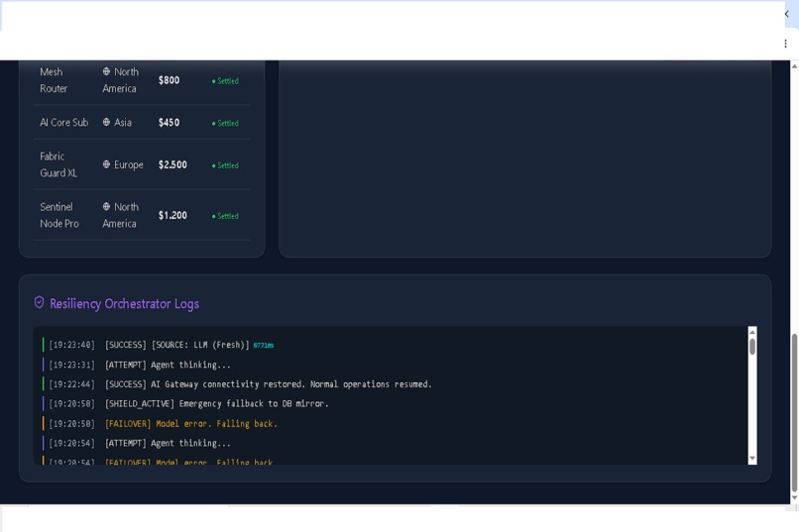Click the page vertical scrollbar thumb
This screenshot has width=799, height=532.
(794, 412)
